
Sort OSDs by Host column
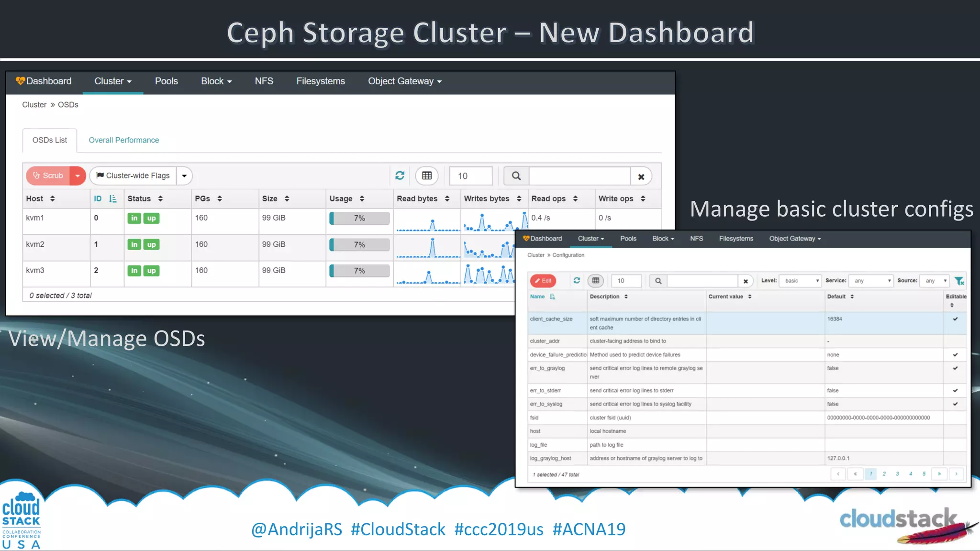point(56,198)
